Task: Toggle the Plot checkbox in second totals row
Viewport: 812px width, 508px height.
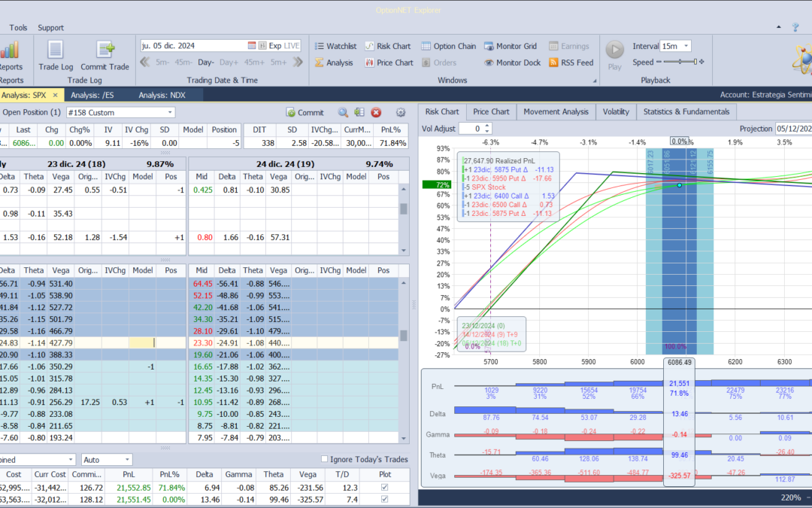Action: click(x=384, y=499)
